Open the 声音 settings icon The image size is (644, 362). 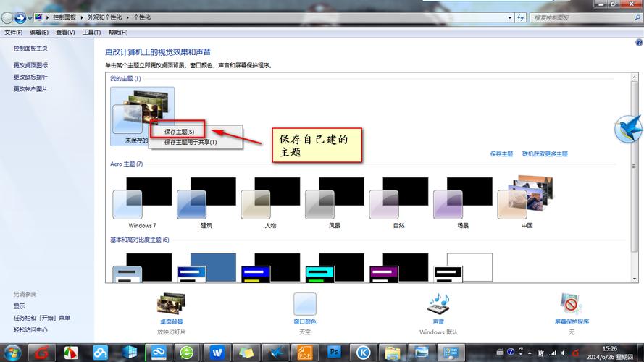438,304
